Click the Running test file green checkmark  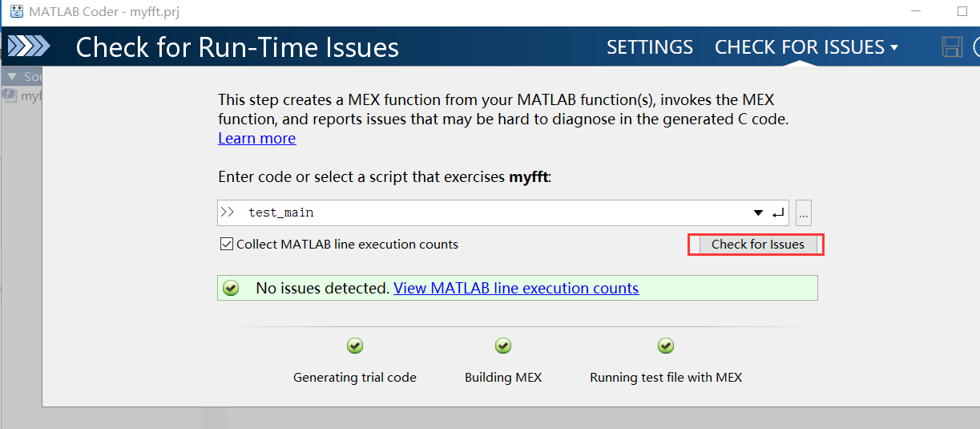pos(666,346)
